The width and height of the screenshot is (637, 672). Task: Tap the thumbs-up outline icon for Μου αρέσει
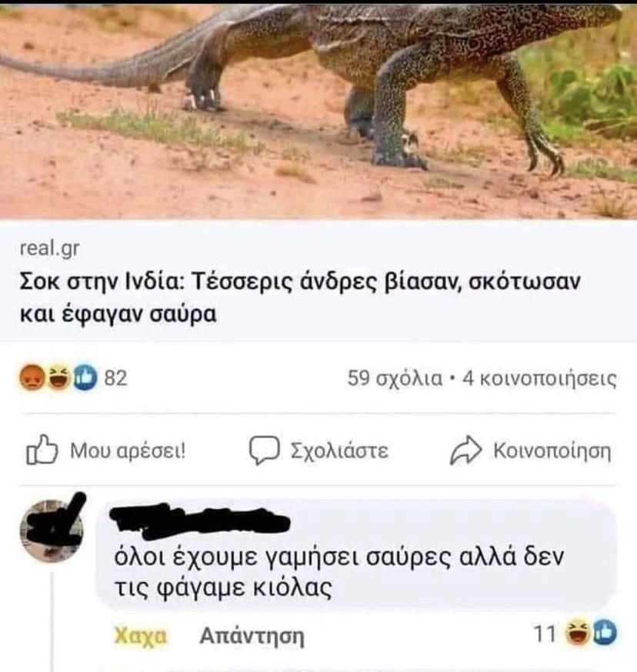pyautogui.click(x=42, y=450)
